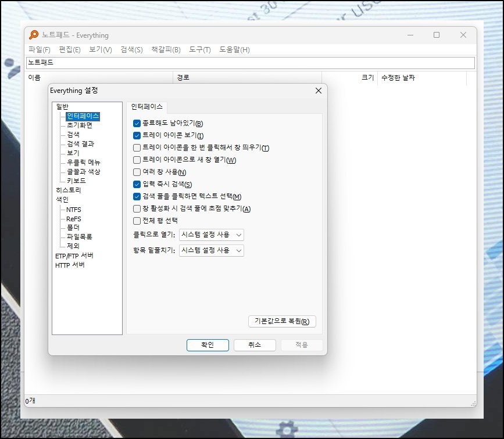
Task: Select 우클릭 메뉴 in settings tree
Action: (84, 163)
